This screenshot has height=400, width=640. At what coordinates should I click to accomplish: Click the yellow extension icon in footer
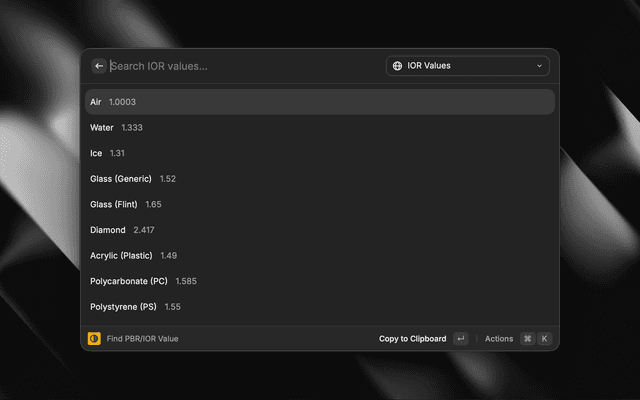(x=94, y=339)
